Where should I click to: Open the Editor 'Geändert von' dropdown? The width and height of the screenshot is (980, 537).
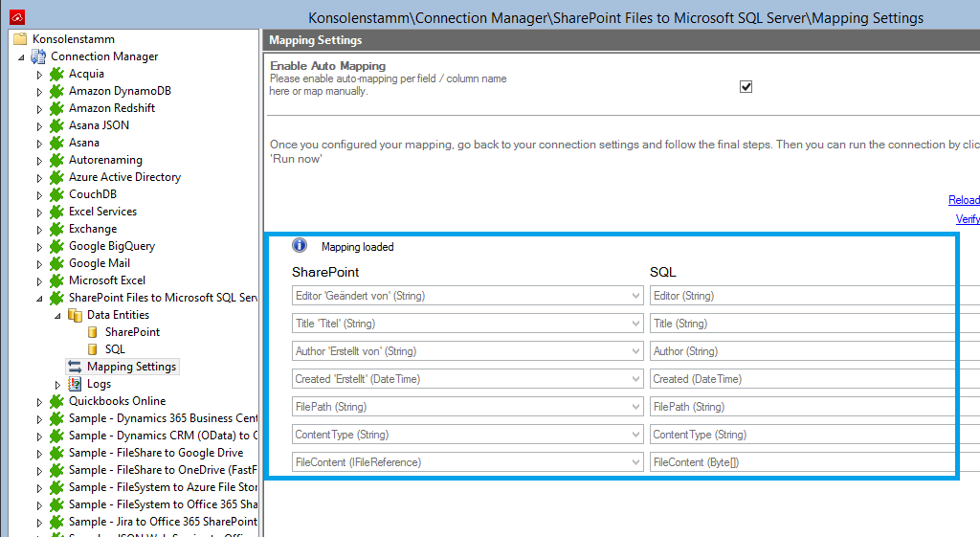tap(636, 297)
